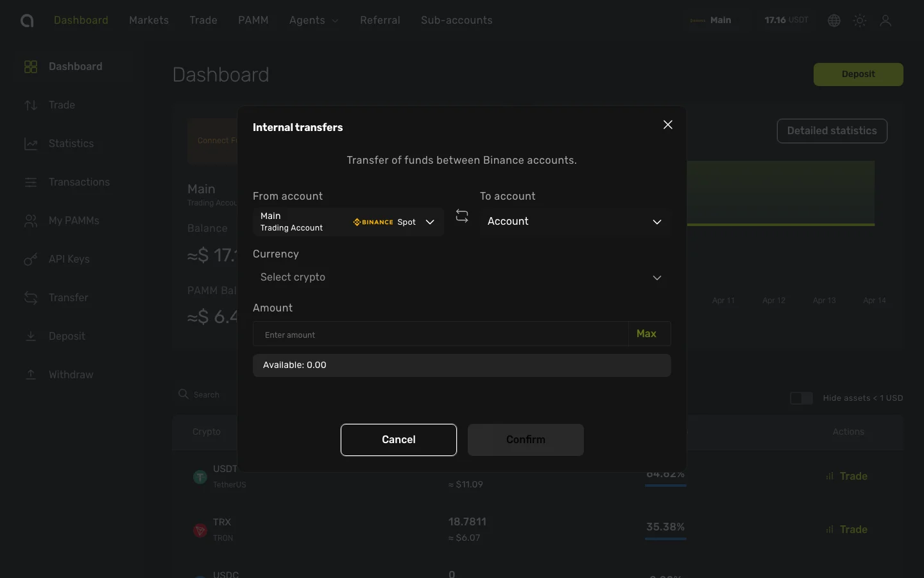The height and width of the screenshot is (578, 924).
Task: Select the Statistics sidebar icon
Action: click(30, 144)
